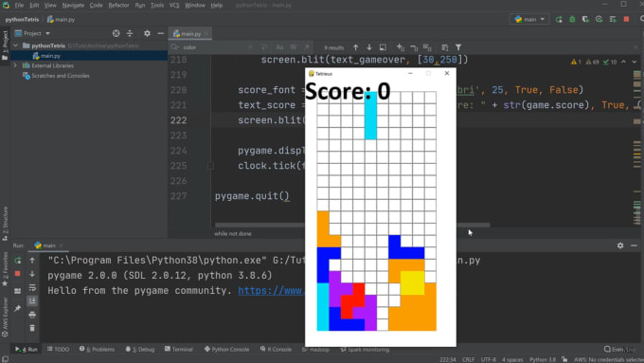
Task: Open the search filter funnel icon
Action: click(458, 47)
